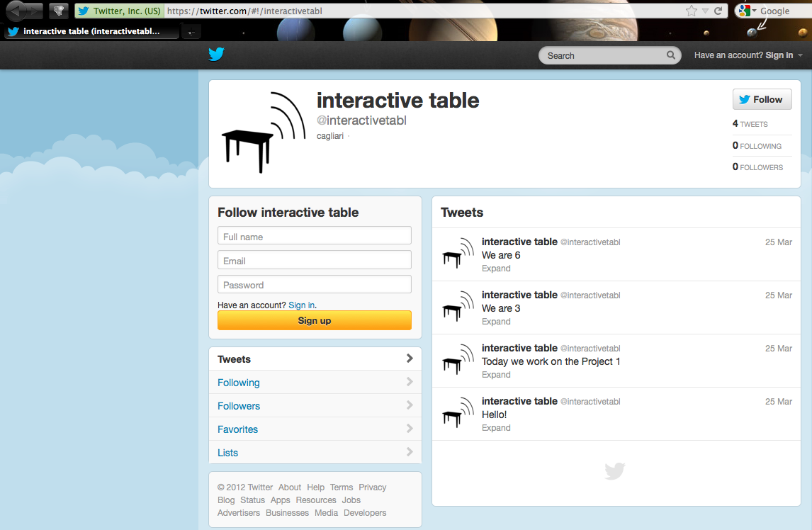Open the 4 Tweets count link
Image resolution: width=812 pixels, height=530 pixels.
pyautogui.click(x=750, y=124)
